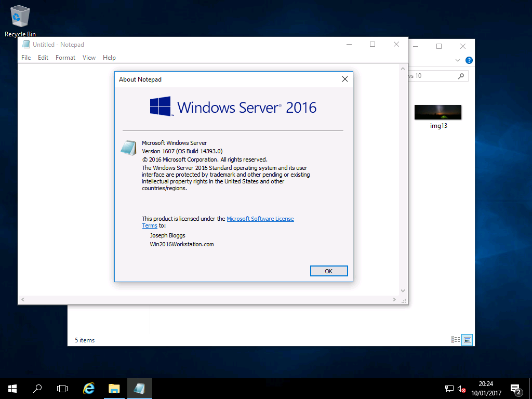Click the Notepad icon in About dialog
Screen dimensions: 532x399
pos(129,148)
